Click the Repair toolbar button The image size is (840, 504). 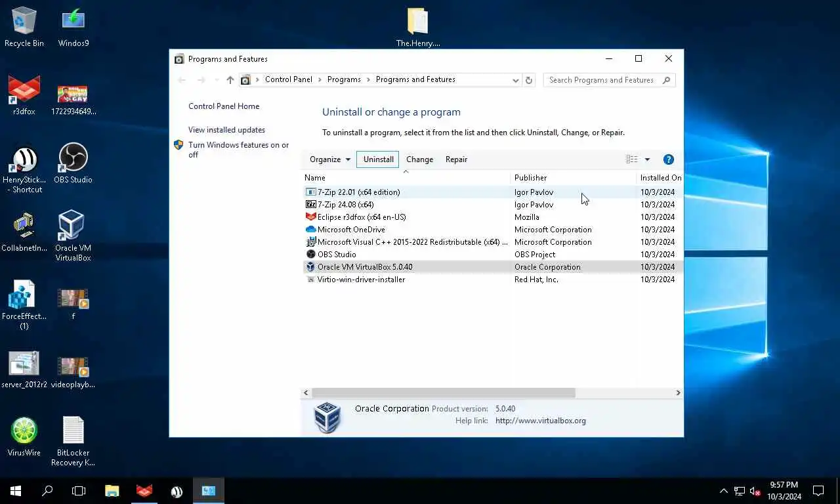tap(456, 159)
